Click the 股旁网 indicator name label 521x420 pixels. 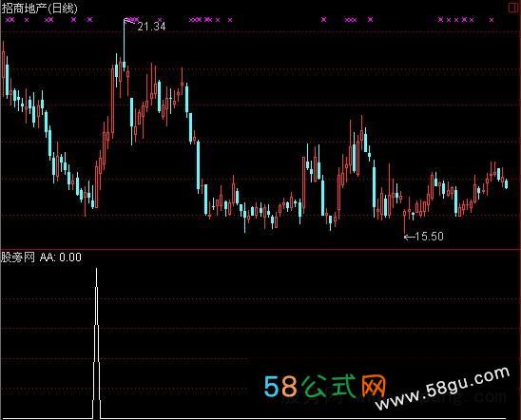click(x=18, y=258)
